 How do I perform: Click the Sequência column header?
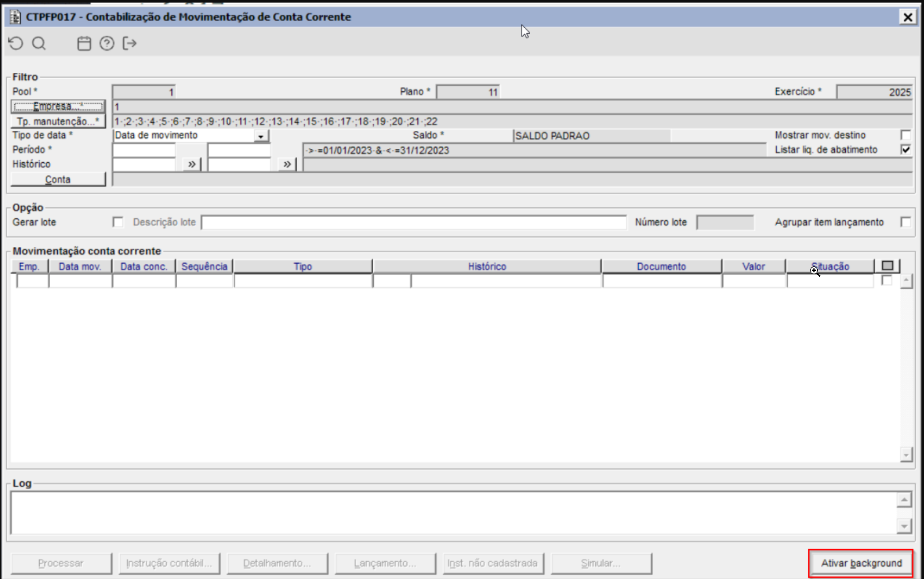pos(204,266)
